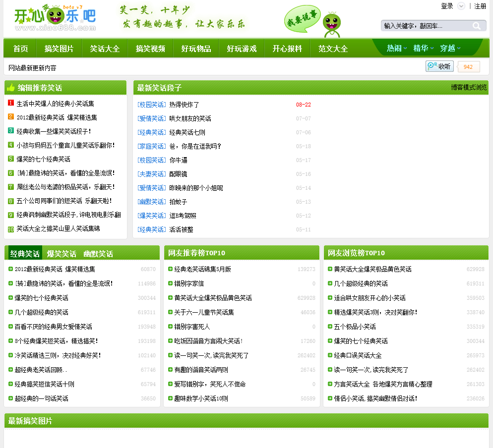
Task: Click arrow bullet beside 黄笑话大全爆笑极品黄色笑话 in 浏览榜
Action: click(330, 269)
